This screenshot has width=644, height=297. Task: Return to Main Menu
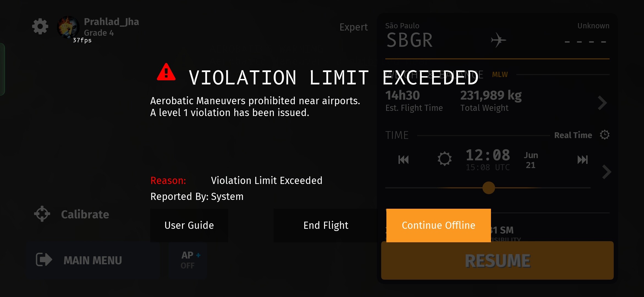pyautogui.click(x=92, y=260)
